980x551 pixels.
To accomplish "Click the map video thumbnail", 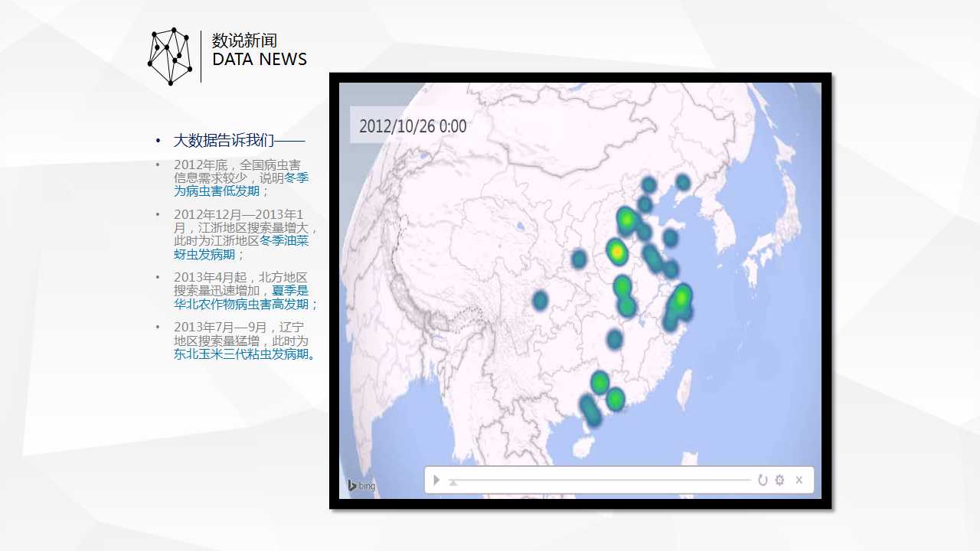I will (580, 291).
